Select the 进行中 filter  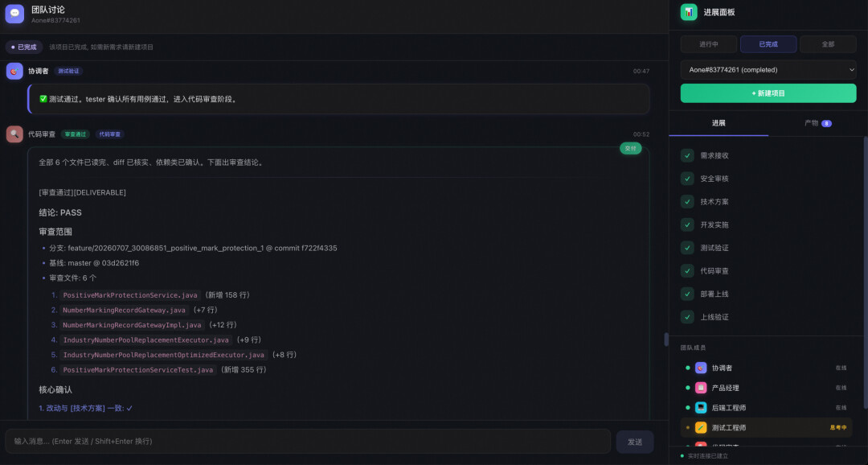tap(709, 44)
